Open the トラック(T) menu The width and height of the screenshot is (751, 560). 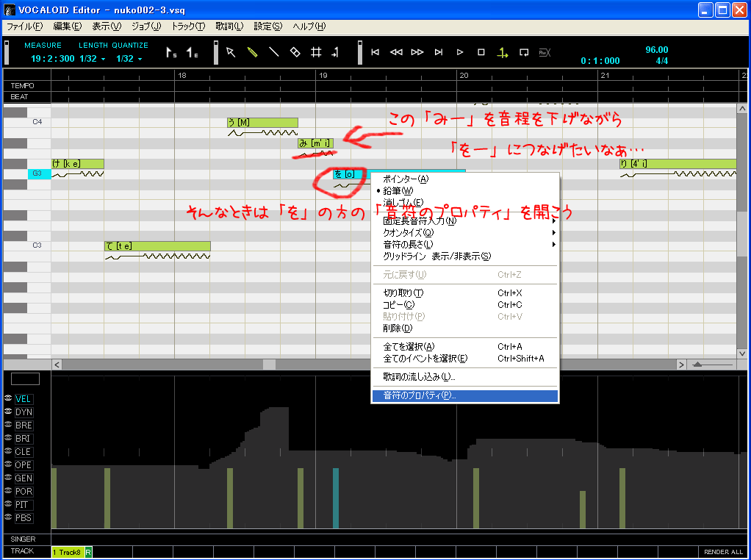tap(188, 26)
